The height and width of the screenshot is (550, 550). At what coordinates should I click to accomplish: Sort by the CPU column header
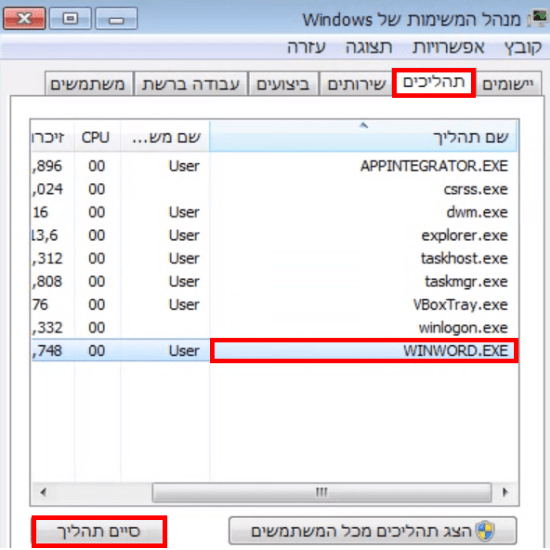96,137
